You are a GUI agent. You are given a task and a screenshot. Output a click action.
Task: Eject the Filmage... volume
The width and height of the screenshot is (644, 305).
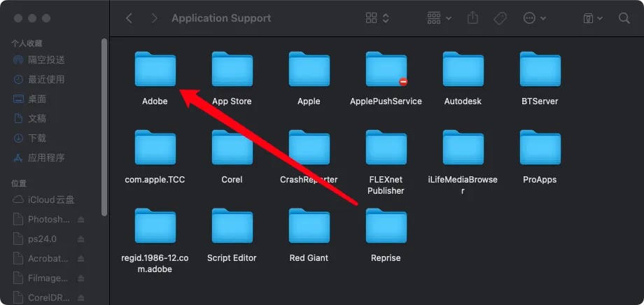click(x=81, y=278)
